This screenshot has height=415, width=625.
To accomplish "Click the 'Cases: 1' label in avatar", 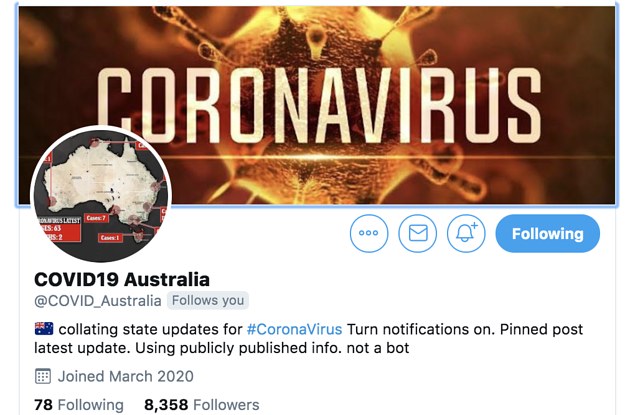I will [110, 238].
